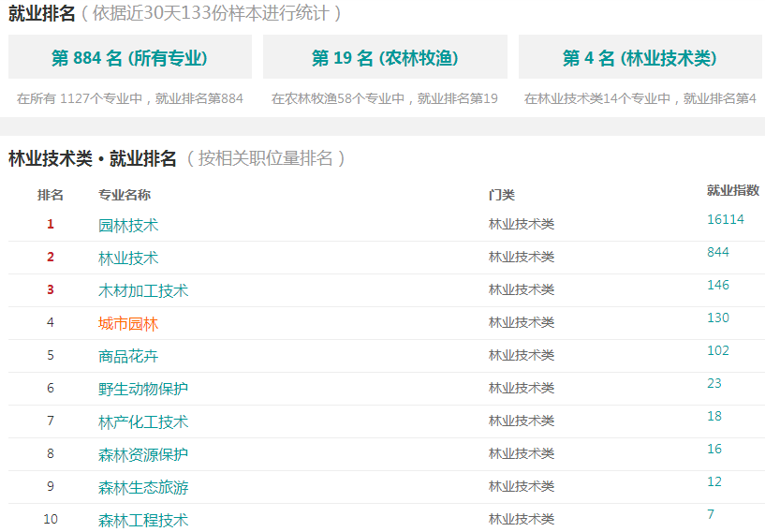Viewport: 765px width, 532px height.
Task: Click employment index value 18
Action: [x=714, y=416]
